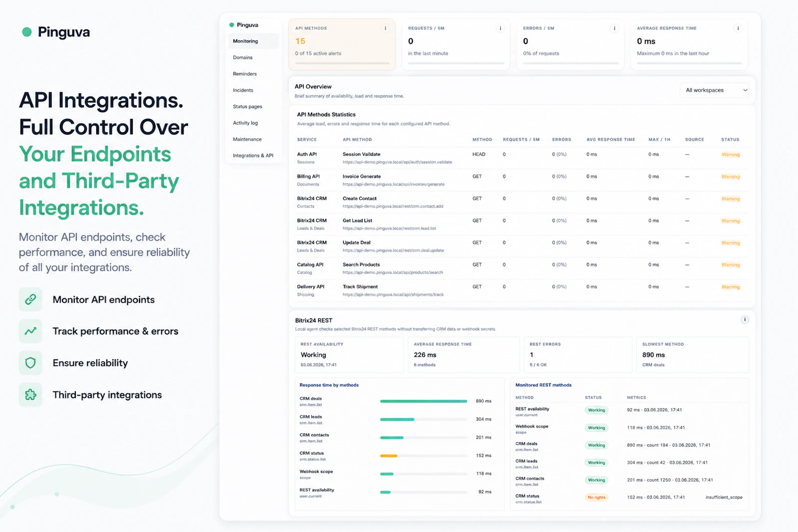The height and width of the screenshot is (532, 798).
Task: Open the auth session.validate URL link
Action: 397,162
